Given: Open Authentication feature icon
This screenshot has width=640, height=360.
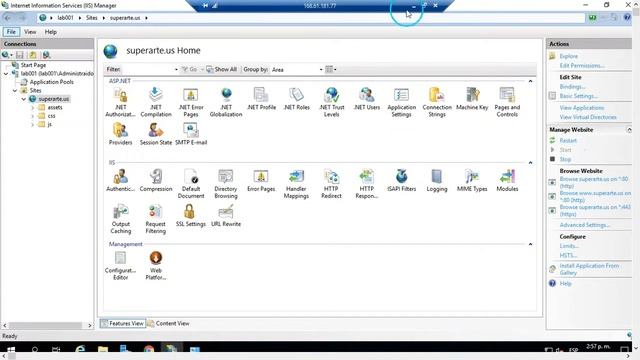Looking at the screenshot, I should pyautogui.click(x=120, y=180).
